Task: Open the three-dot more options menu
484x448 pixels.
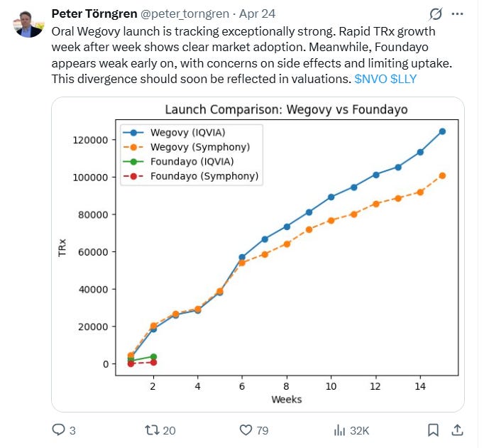Action: point(457,14)
